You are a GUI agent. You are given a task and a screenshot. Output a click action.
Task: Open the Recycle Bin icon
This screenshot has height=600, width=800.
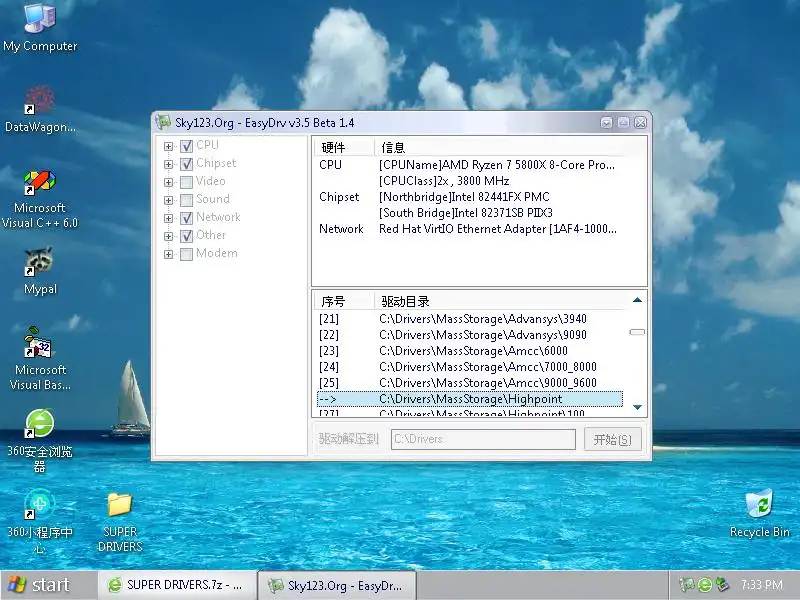759,513
